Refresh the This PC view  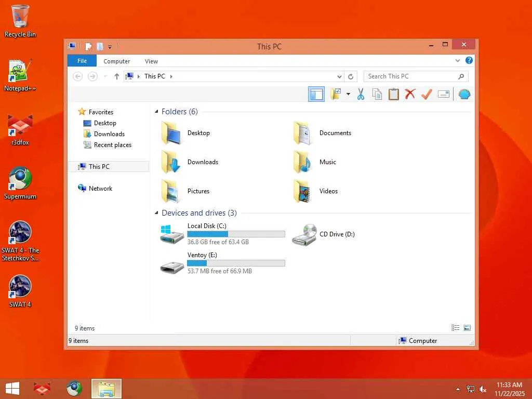point(351,77)
